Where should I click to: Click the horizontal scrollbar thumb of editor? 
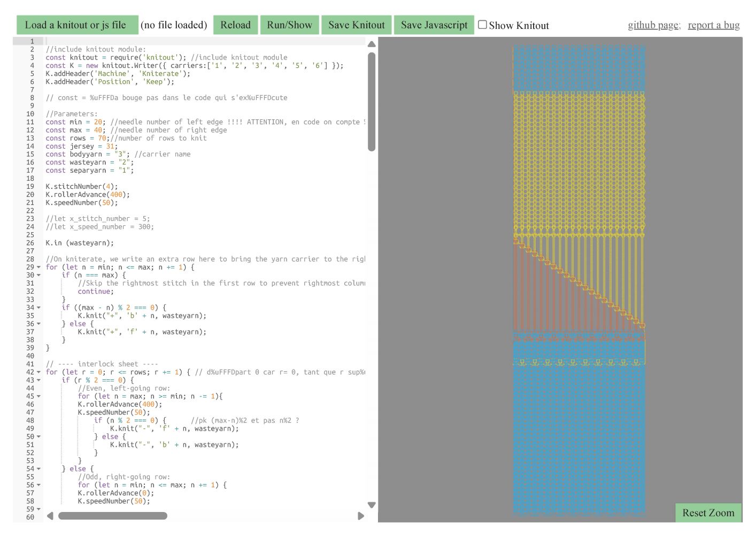point(113,516)
